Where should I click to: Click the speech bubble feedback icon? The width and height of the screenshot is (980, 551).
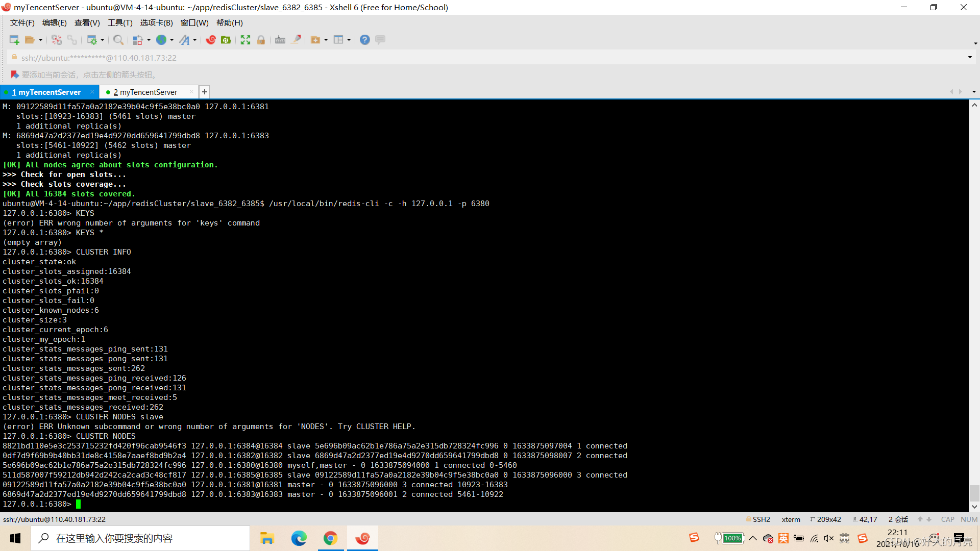380,40
